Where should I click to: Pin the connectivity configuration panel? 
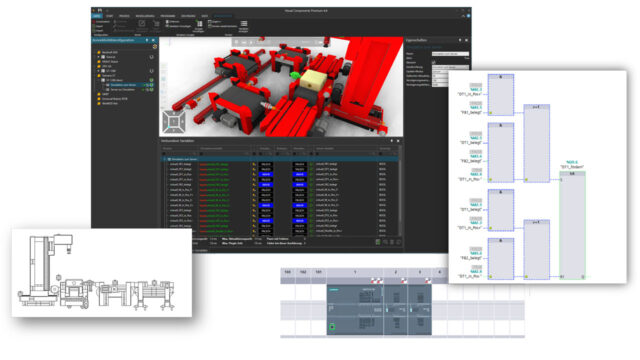pyautogui.click(x=147, y=40)
